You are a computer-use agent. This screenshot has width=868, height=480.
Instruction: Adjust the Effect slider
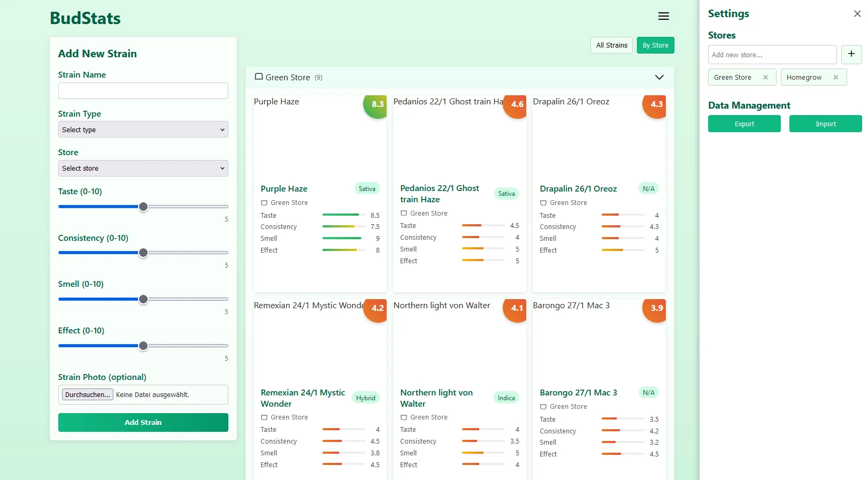(x=143, y=346)
